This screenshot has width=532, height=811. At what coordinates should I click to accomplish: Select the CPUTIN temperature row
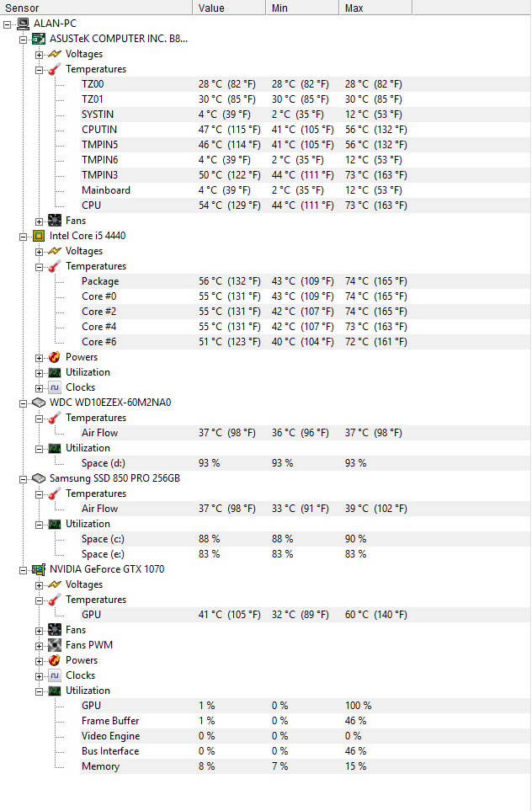[x=99, y=130]
